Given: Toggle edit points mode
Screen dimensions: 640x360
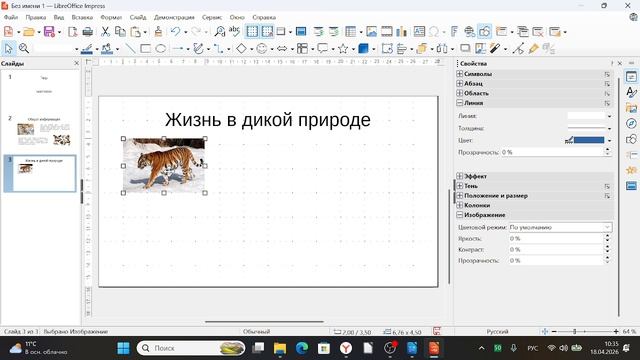Looking at the screenshot, I should (518, 49).
